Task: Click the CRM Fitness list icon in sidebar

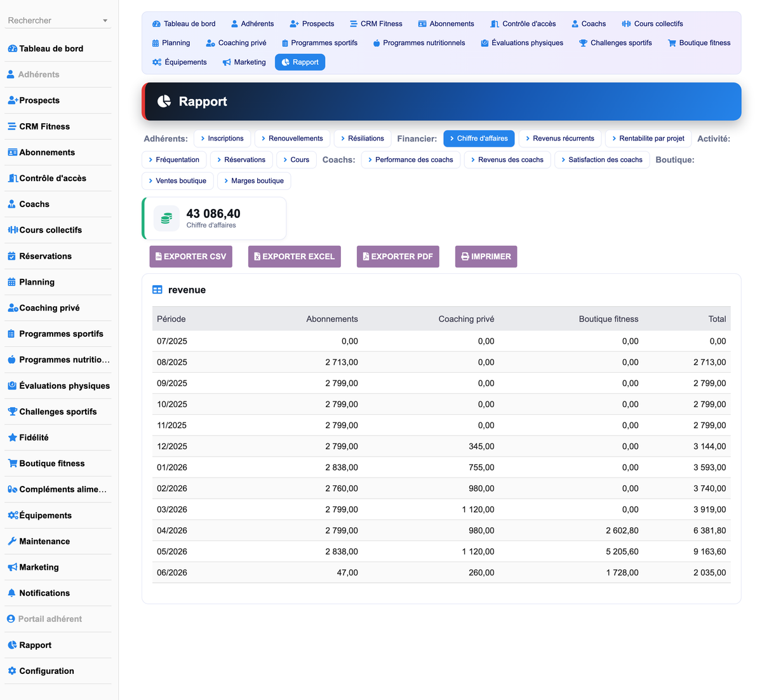Action: (x=12, y=126)
